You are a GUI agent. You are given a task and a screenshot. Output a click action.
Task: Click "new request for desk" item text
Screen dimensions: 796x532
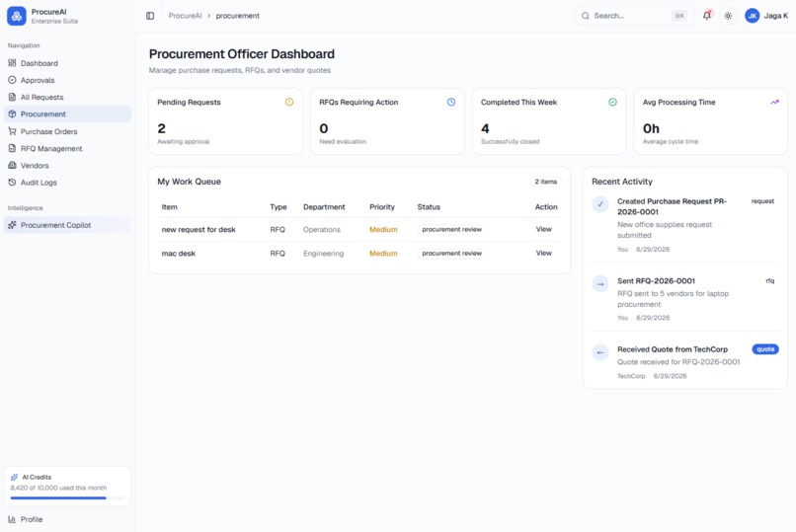click(x=199, y=229)
